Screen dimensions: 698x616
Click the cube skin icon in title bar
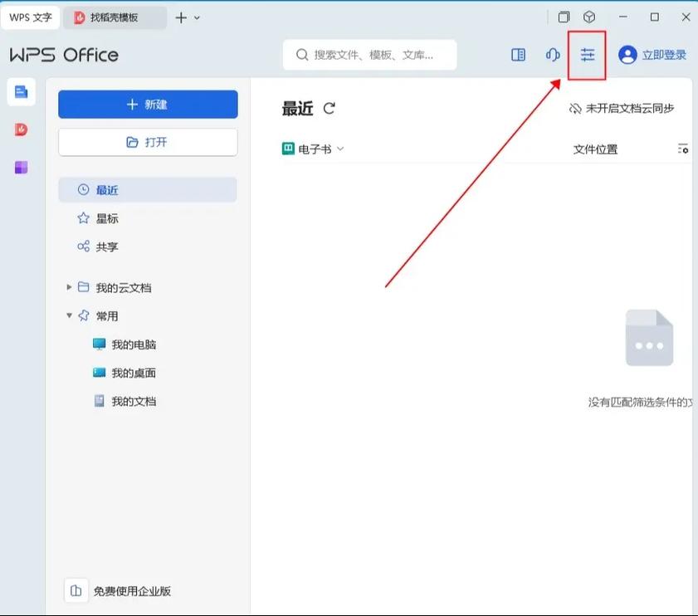click(589, 17)
